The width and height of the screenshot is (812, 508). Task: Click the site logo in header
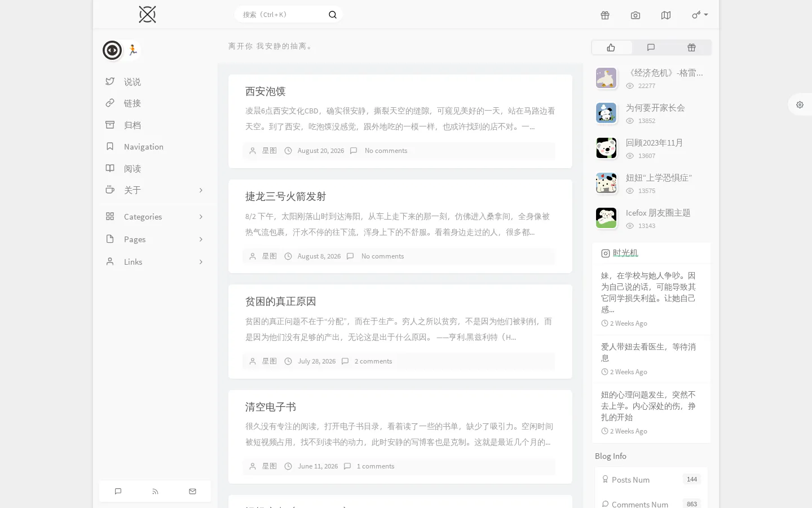coord(147,15)
